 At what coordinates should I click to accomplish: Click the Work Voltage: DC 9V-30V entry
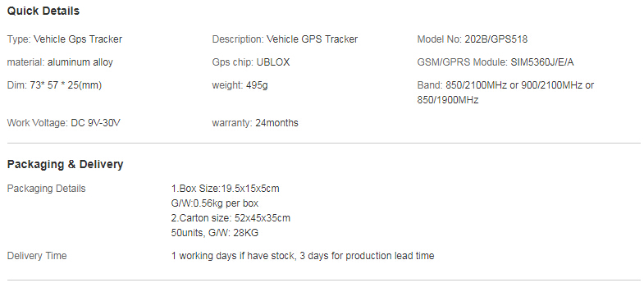64,123
